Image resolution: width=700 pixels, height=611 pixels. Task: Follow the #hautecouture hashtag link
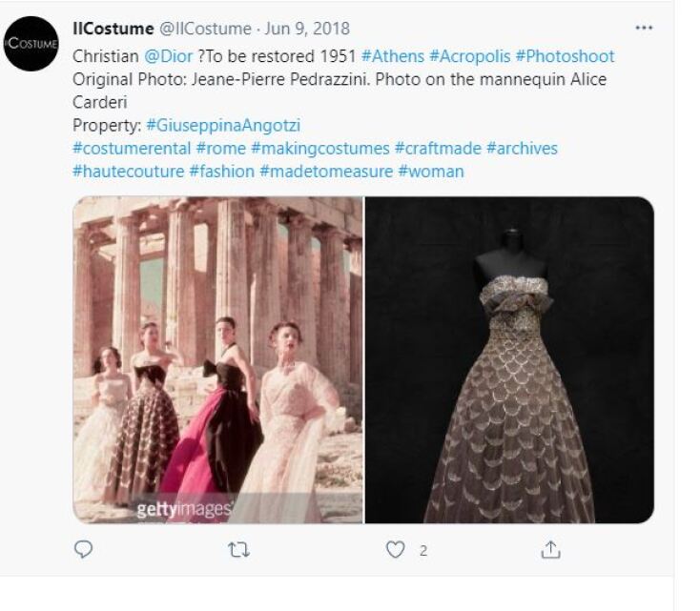[x=129, y=172]
